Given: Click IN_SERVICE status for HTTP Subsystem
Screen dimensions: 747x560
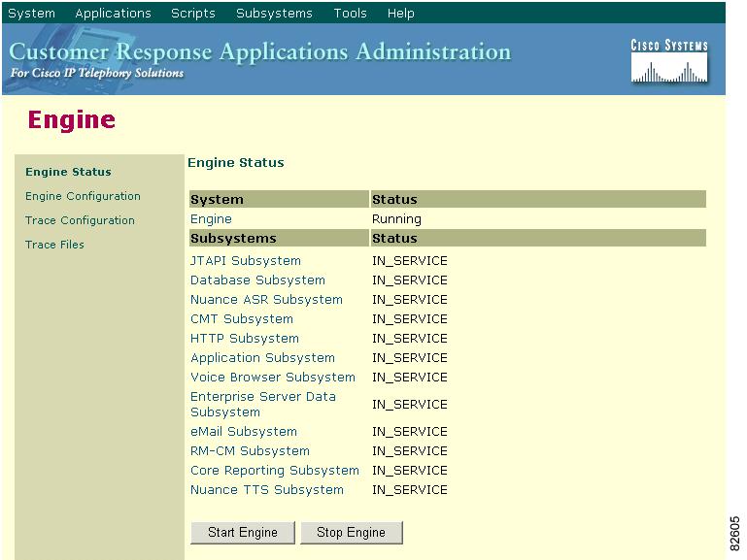Looking at the screenshot, I should [x=409, y=339].
